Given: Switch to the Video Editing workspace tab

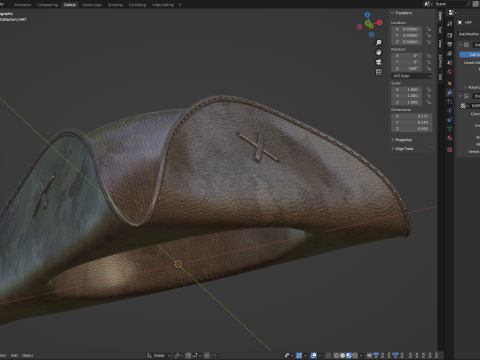Looking at the screenshot, I should tap(163, 5).
